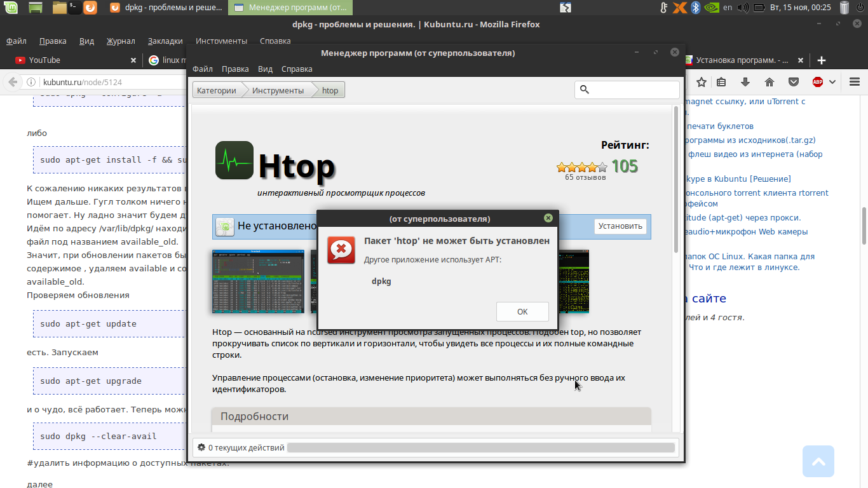
Task: Bookmark this page with the star icon
Action: [x=701, y=82]
